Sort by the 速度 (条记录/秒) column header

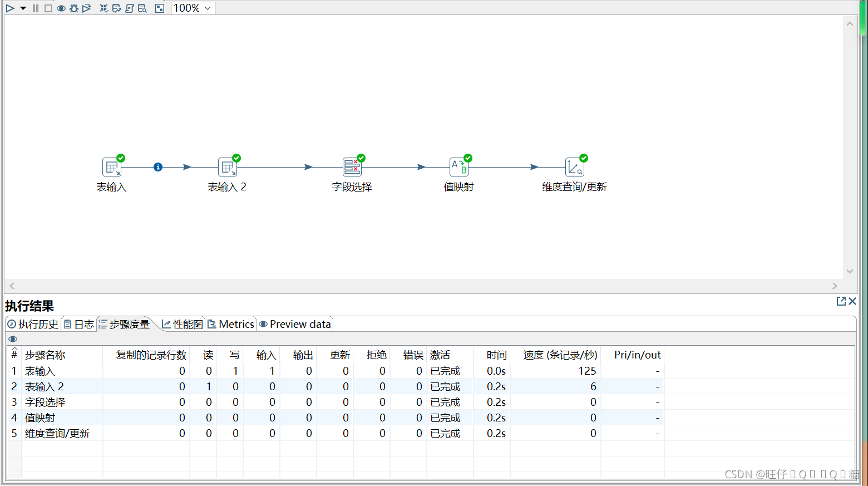[555, 355]
